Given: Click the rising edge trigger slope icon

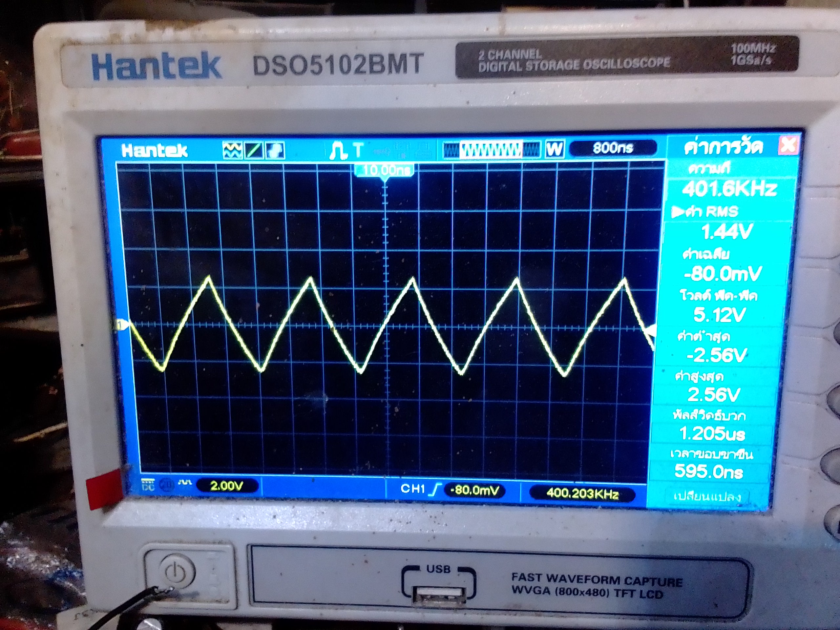Looking at the screenshot, I should (x=434, y=490).
